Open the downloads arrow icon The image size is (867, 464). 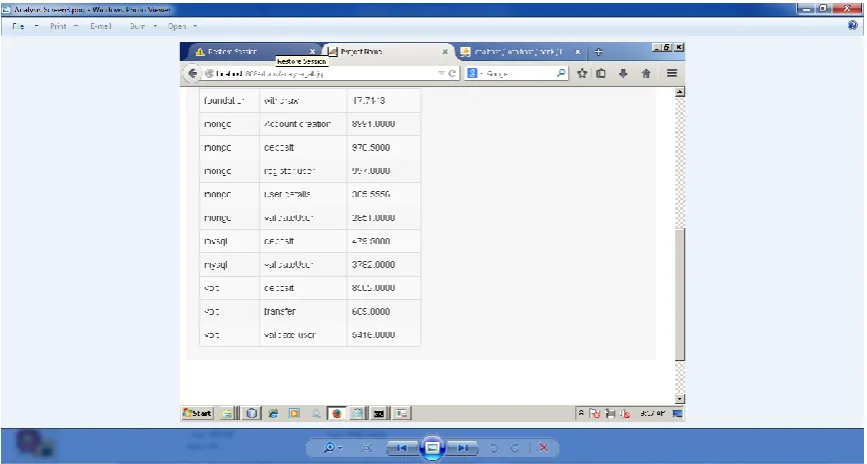point(623,73)
